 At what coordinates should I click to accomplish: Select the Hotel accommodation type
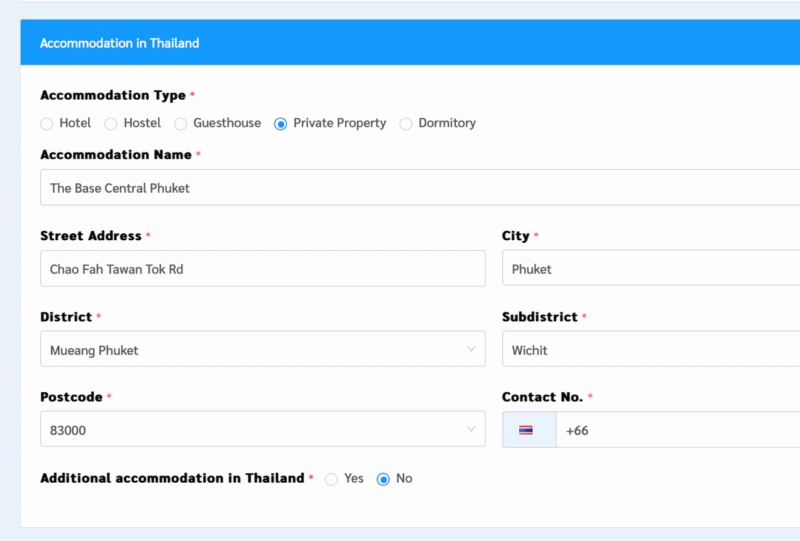tap(47, 124)
